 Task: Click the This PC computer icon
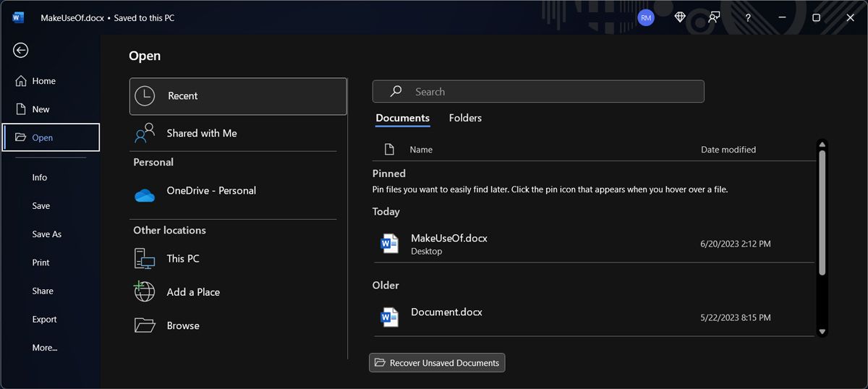point(145,259)
